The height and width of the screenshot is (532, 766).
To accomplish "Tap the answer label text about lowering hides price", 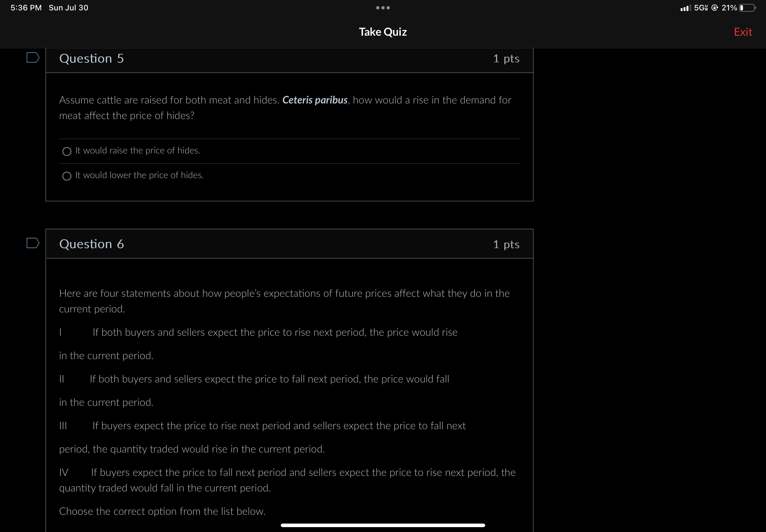I will click(x=139, y=175).
